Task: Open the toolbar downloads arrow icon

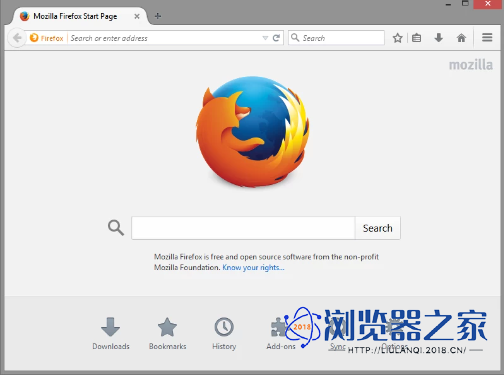Action: point(439,38)
